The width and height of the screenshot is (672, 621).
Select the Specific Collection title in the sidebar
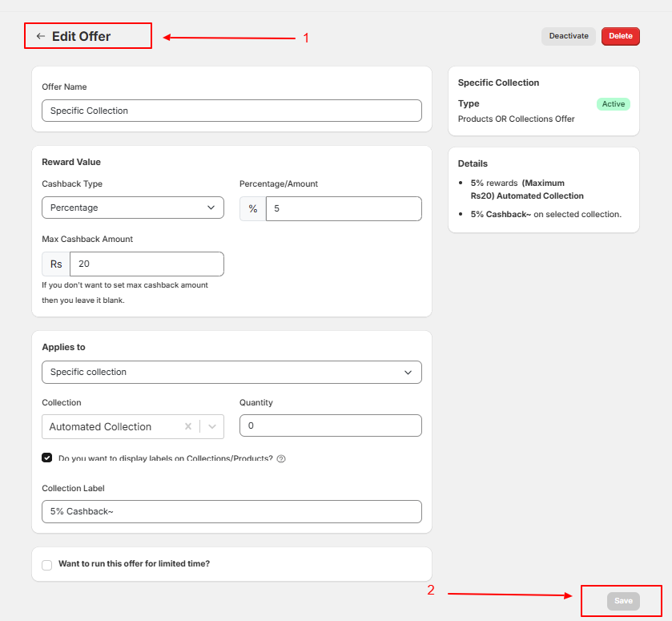(x=497, y=83)
